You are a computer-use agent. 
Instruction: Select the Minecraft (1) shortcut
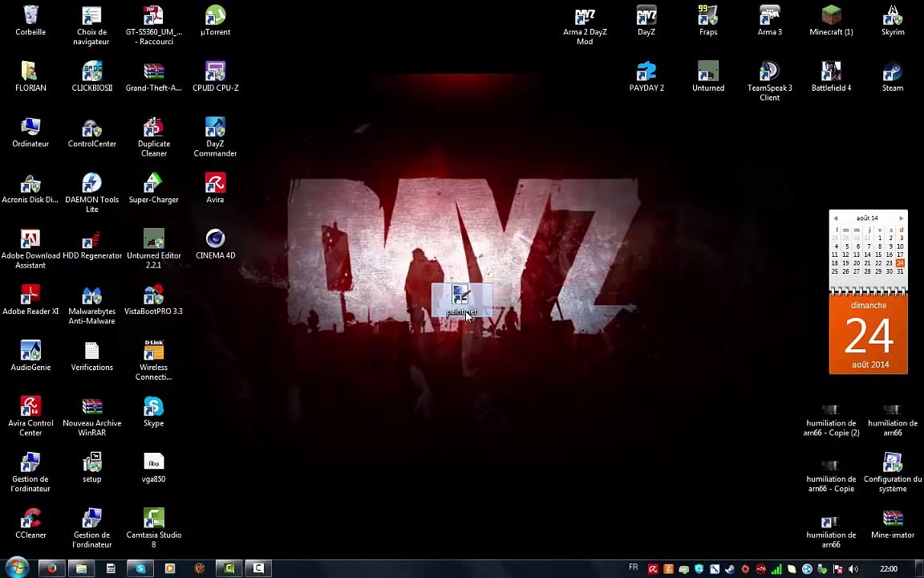(x=832, y=21)
